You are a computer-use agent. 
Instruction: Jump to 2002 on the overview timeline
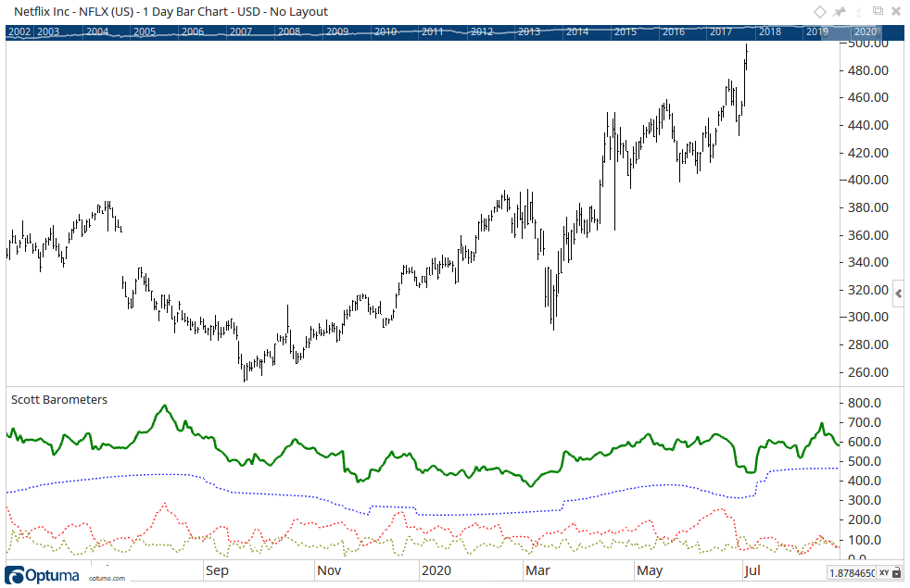19,31
